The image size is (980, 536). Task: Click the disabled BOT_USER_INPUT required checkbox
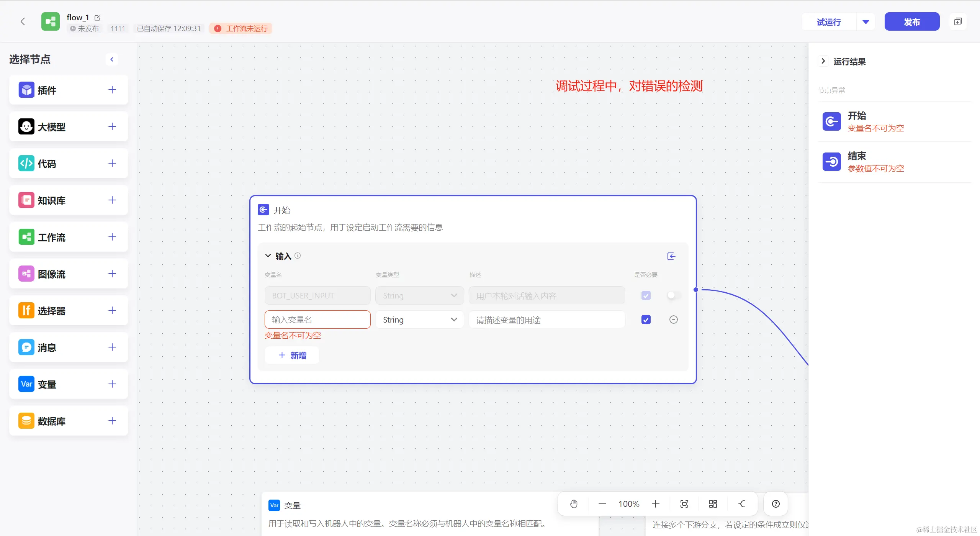646,295
